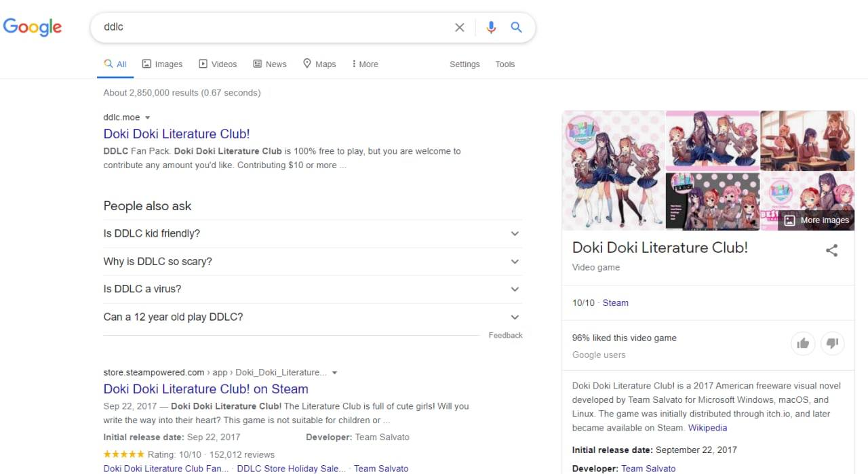Open Team Salvato sitelink under Steam result

[x=381, y=469]
